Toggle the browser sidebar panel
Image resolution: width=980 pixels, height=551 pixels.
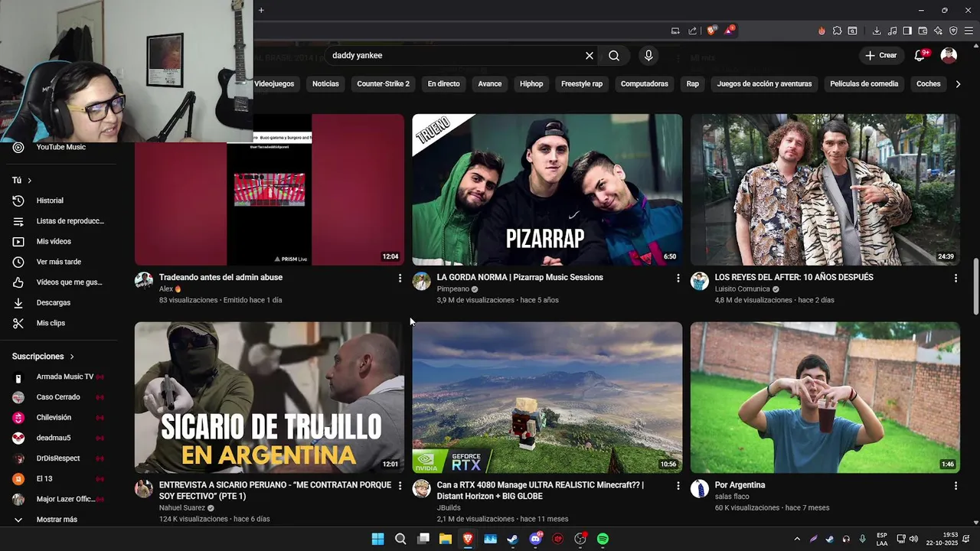click(907, 31)
